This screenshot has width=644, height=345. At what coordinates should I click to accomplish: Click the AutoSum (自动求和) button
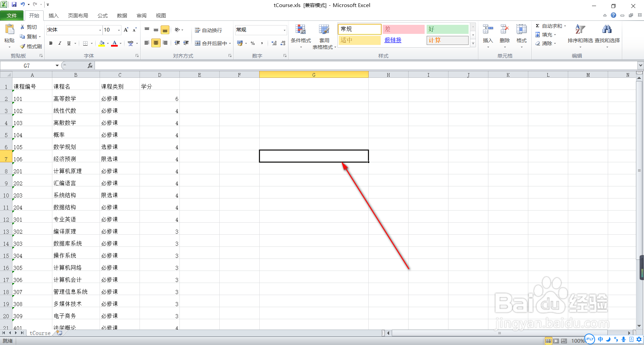click(548, 26)
